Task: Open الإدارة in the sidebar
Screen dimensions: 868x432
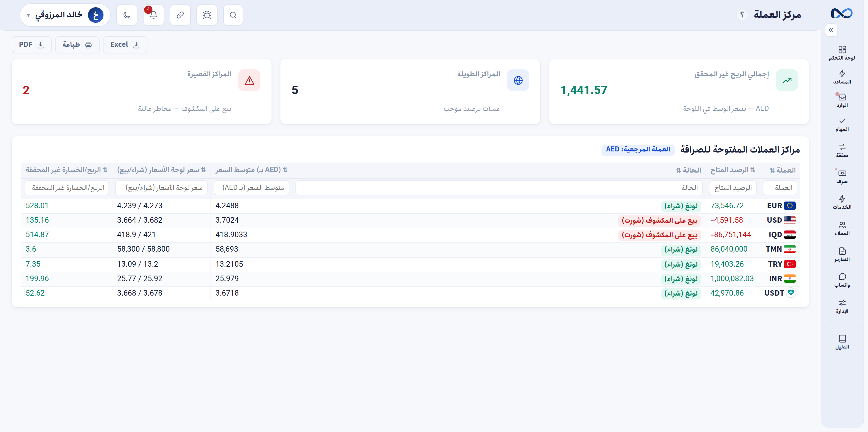Action: pyautogui.click(x=842, y=307)
